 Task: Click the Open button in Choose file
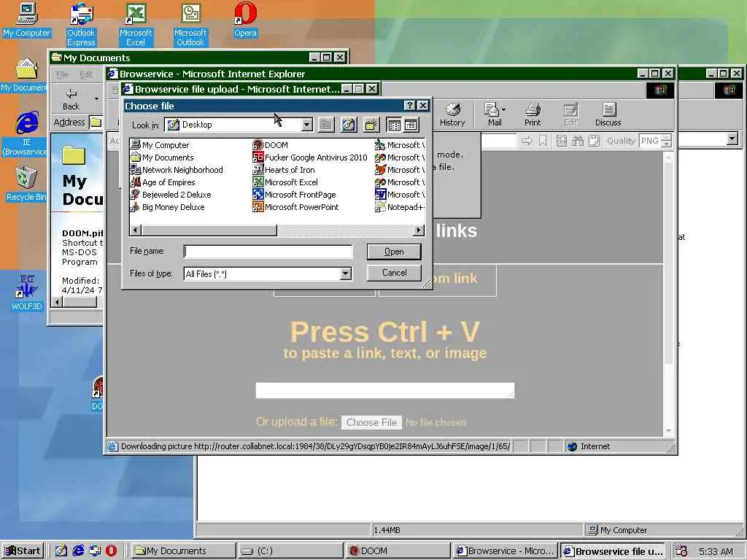(394, 252)
